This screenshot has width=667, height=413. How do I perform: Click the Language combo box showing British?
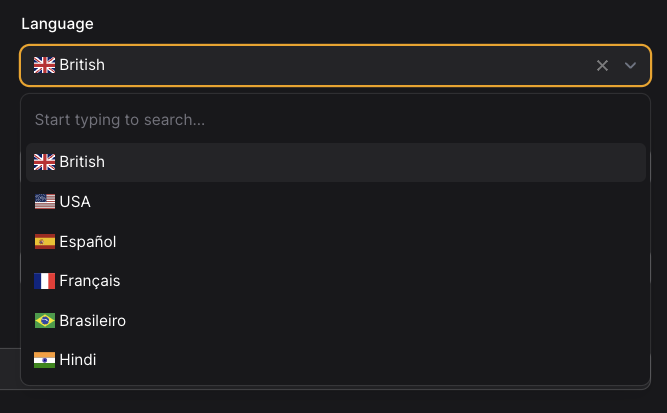click(335, 66)
